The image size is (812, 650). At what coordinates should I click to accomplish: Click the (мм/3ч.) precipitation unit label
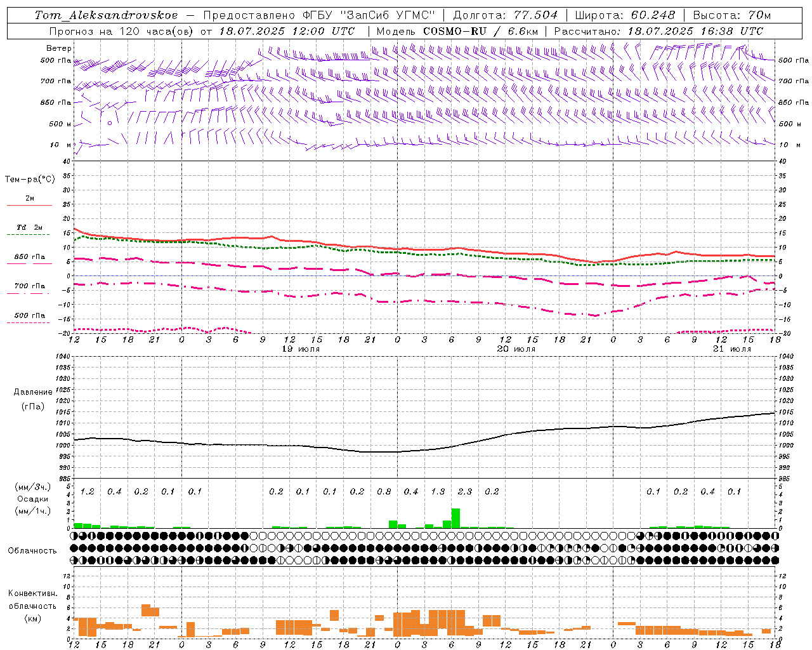(x=33, y=487)
